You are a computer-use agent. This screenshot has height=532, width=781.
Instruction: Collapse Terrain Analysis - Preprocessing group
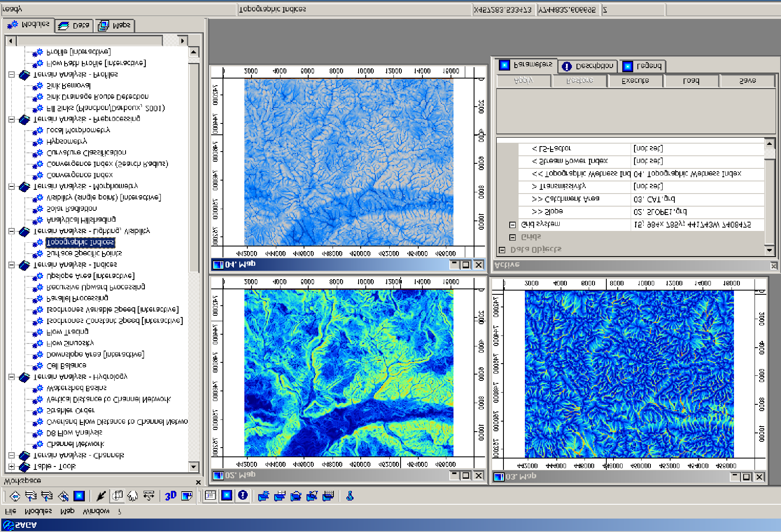12,119
